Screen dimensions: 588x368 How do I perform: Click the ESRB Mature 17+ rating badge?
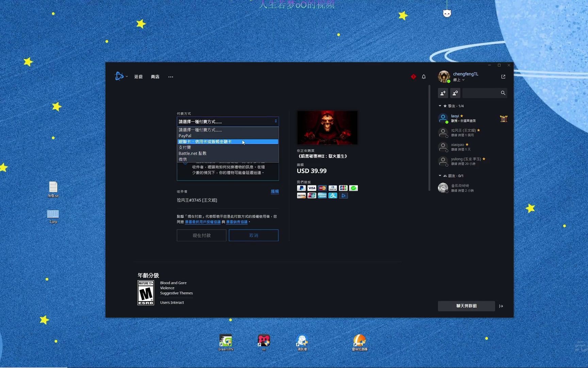tap(146, 293)
